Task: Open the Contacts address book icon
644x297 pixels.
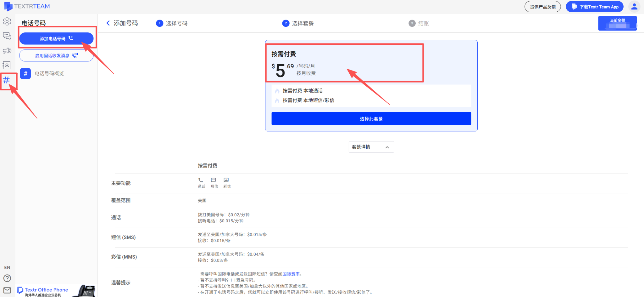Action: (x=7, y=65)
